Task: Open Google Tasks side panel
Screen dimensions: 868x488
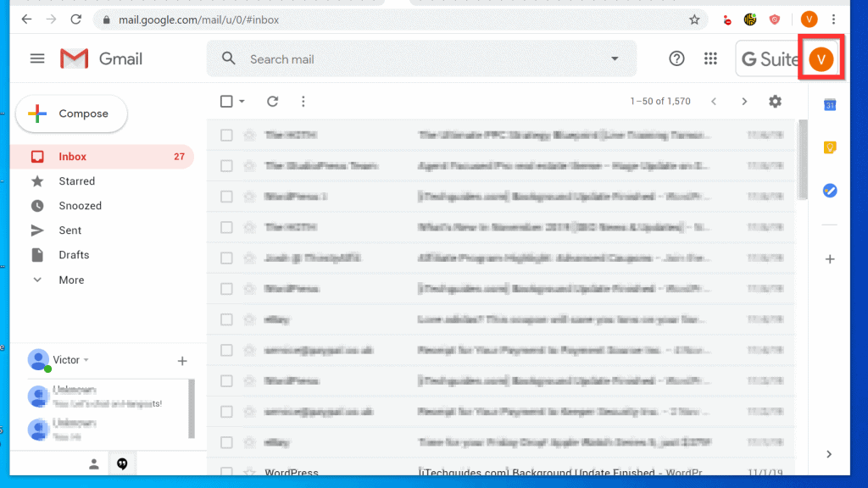Action: pyautogui.click(x=829, y=191)
